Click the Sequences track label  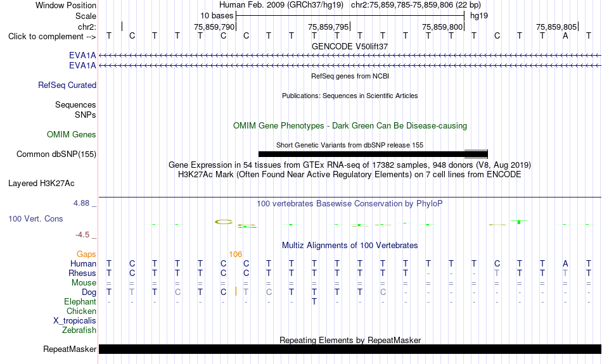click(x=75, y=104)
